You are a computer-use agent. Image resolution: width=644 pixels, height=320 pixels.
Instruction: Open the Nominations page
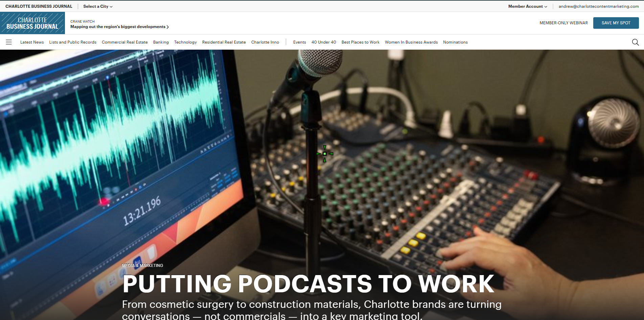(x=455, y=42)
